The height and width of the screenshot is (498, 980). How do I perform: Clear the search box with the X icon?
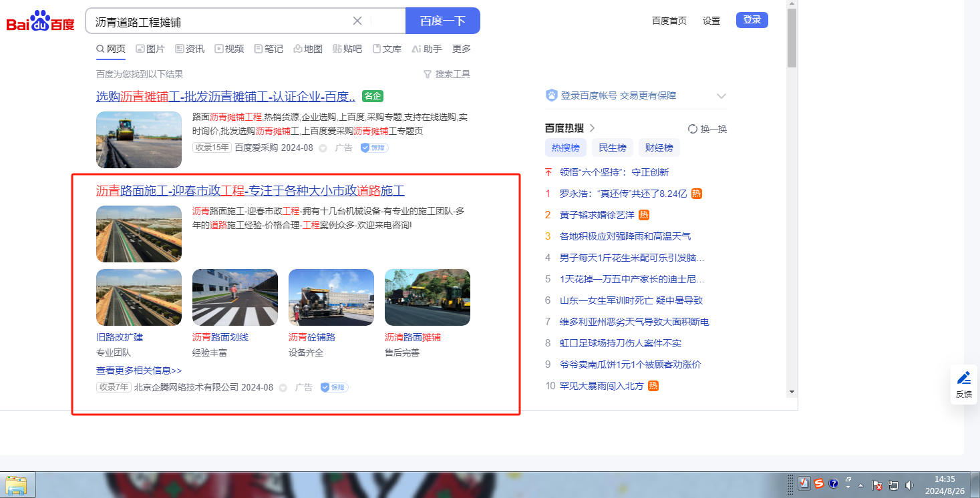pos(357,21)
